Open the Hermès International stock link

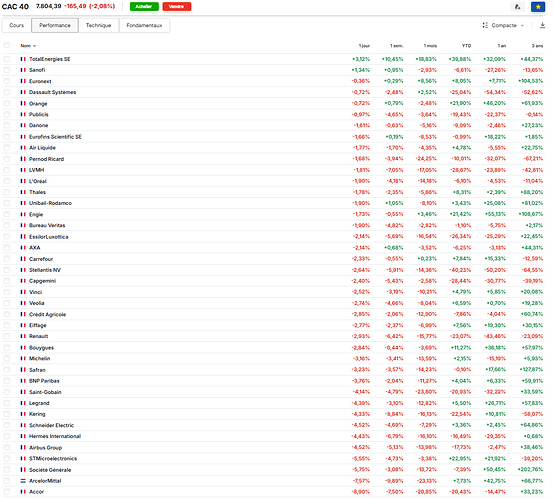(55, 436)
